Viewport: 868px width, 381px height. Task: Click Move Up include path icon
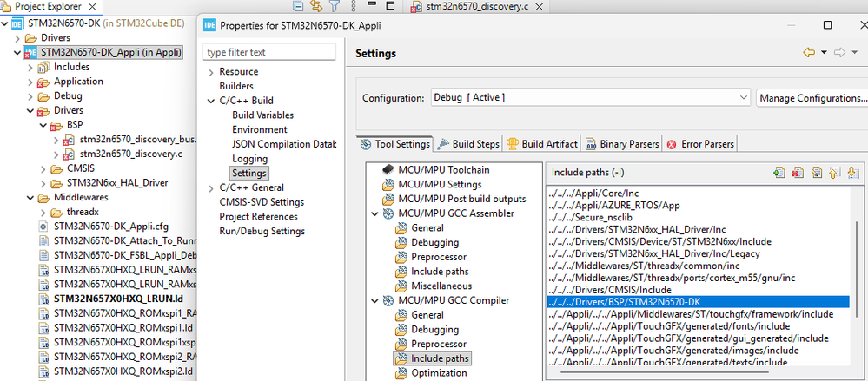click(834, 173)
